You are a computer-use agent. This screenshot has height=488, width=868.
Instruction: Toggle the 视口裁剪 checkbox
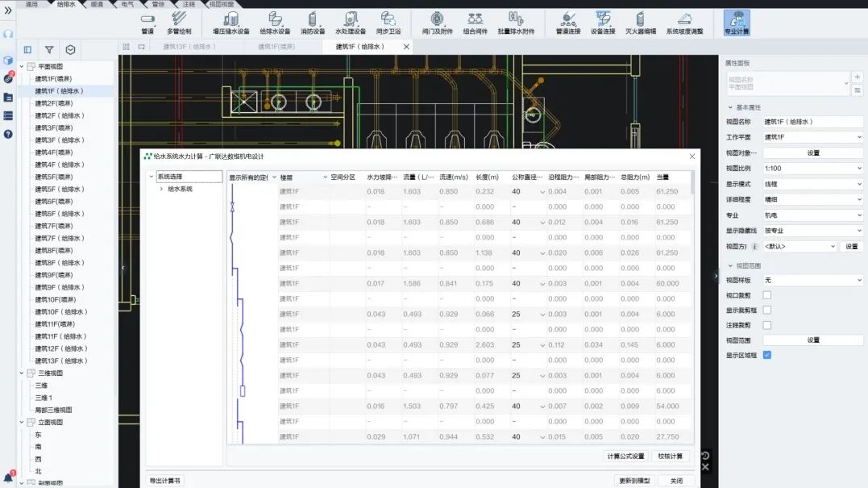[x=767, y=295]
